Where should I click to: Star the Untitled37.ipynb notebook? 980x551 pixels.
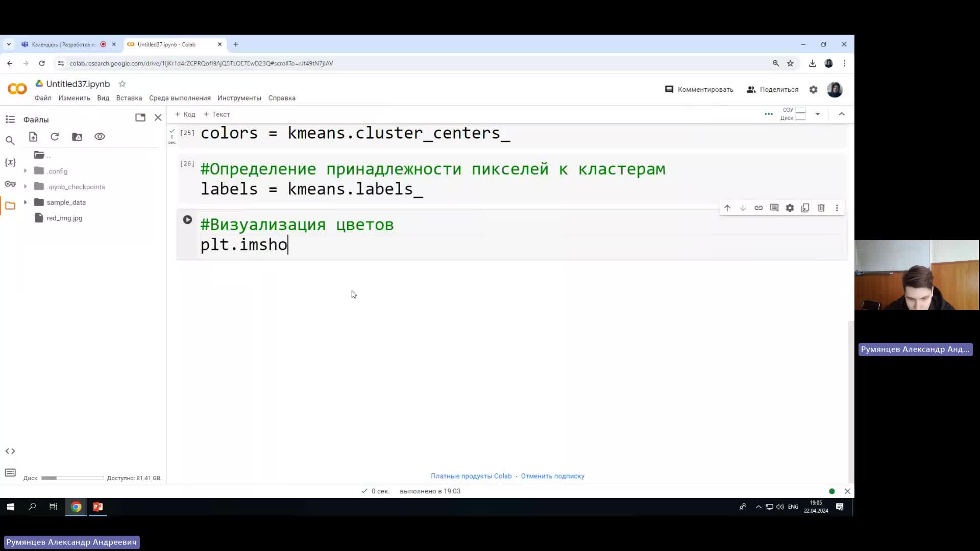(122, 84)
